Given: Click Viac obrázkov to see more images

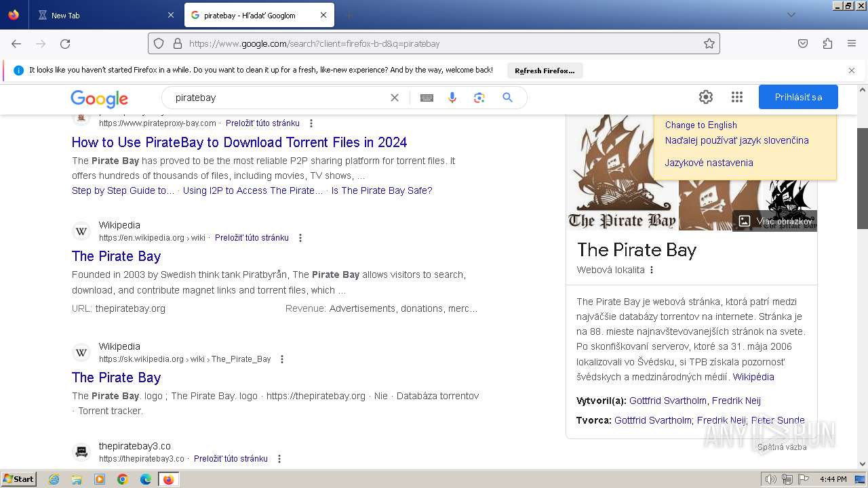Looking at the screenshot, I should click(x=775, y=221).
